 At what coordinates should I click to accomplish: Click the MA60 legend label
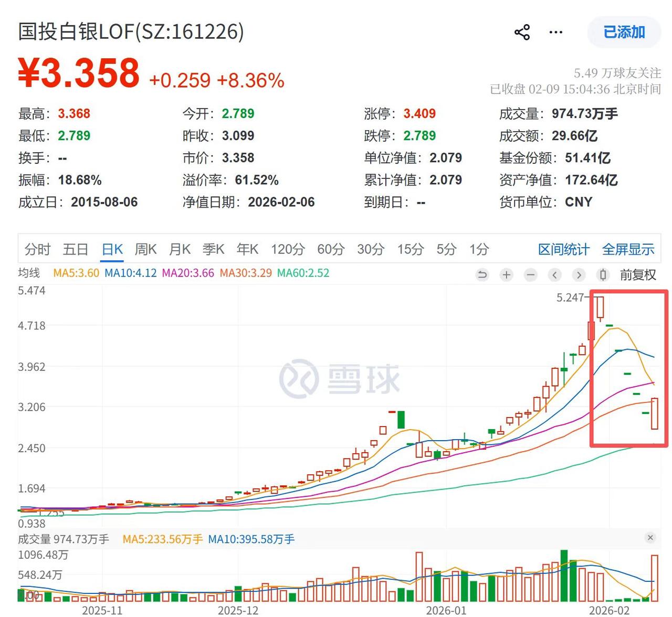[x=303, y=273]
